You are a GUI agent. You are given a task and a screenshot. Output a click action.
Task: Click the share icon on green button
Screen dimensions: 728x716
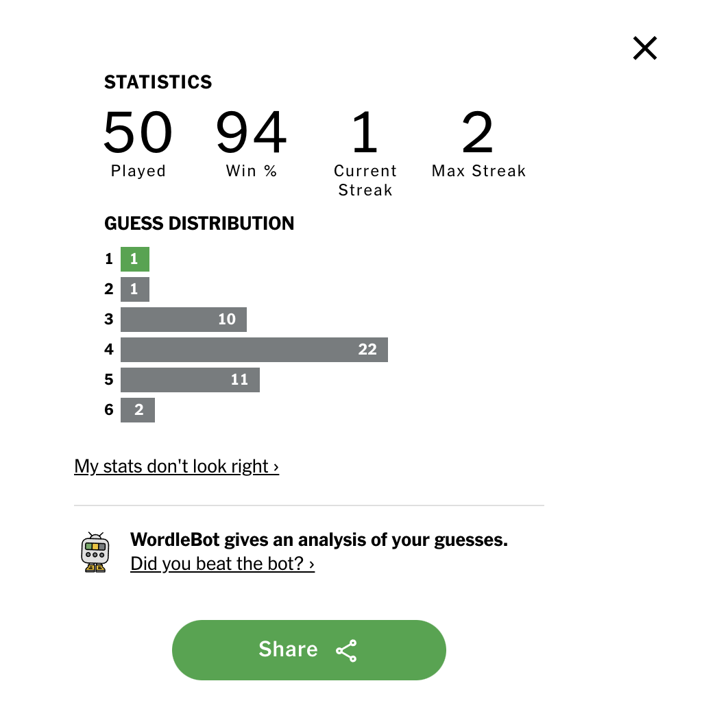point(346,650)
